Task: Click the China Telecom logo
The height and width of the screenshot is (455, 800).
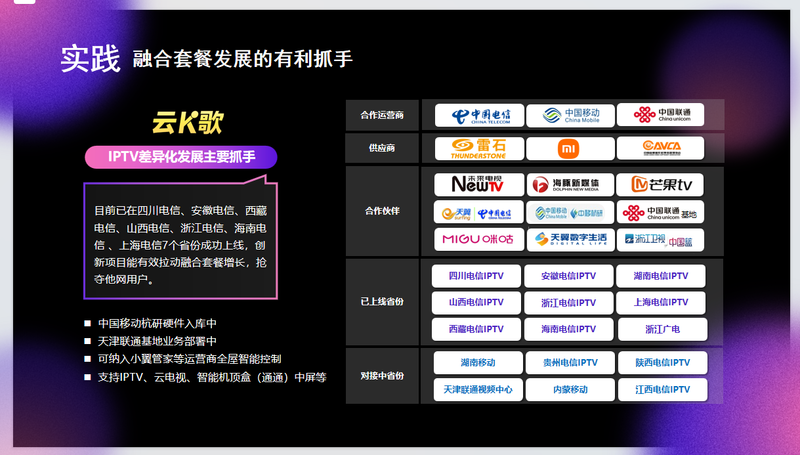Action: click(x=478, y=115)
